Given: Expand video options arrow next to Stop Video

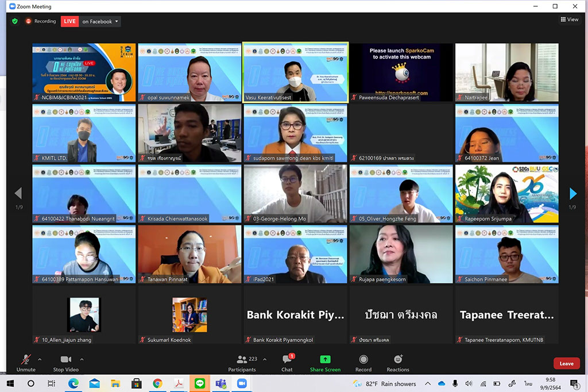Looking at the screenshot, I should tap(82, 359).
